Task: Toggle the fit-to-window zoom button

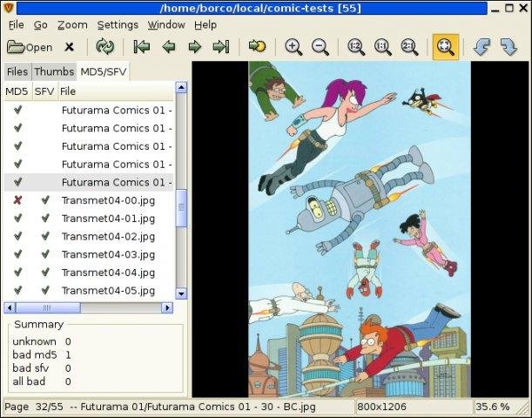Action: tap(446, 47)
